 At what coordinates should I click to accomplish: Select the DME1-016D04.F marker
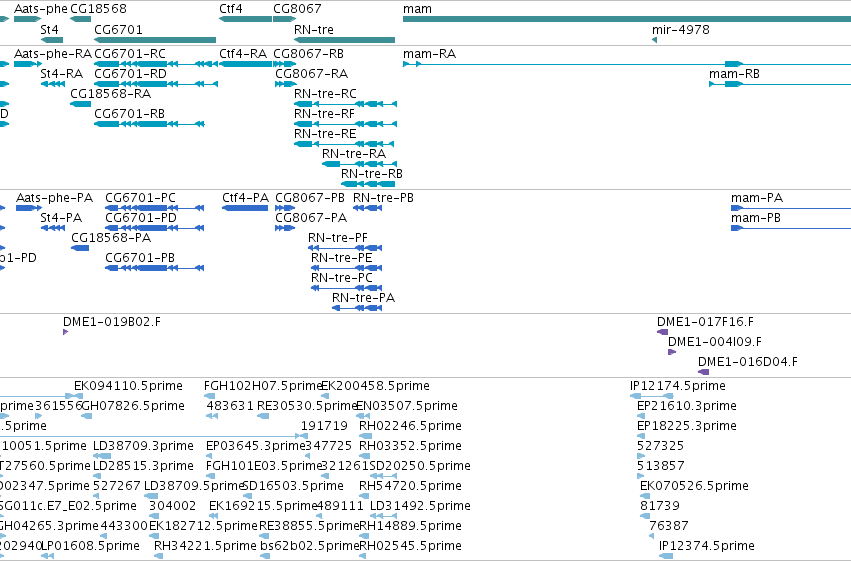click(x=703, y=372)
